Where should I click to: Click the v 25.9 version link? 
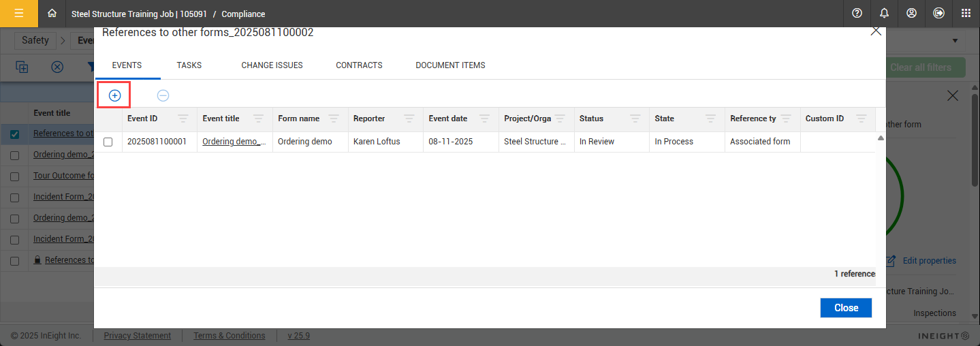tap(298, 336)
